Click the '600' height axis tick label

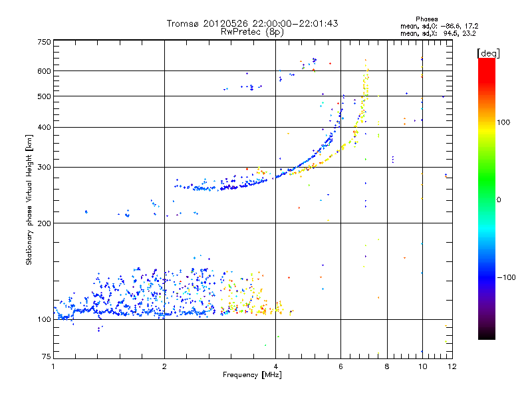pos(44,71)
